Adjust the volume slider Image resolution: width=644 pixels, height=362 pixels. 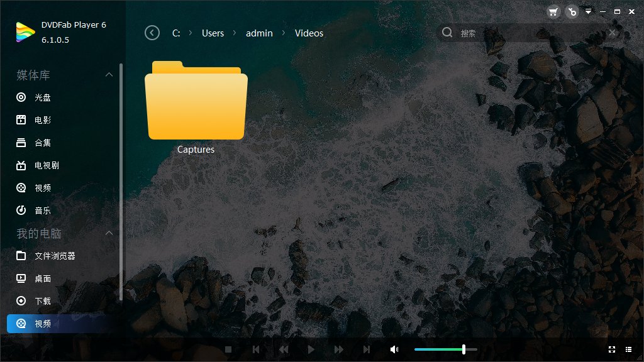464,349
